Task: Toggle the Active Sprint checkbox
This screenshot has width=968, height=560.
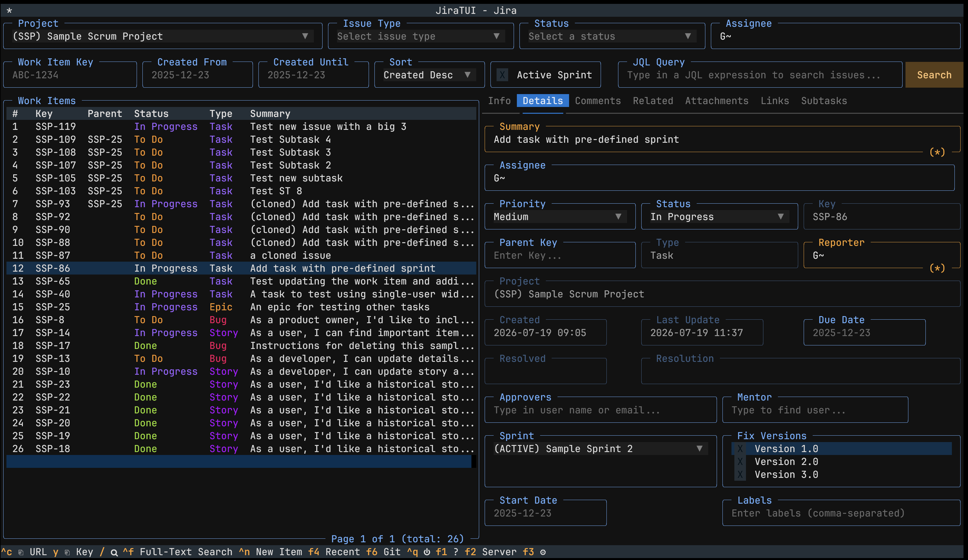Action: [x=502, y=75]
